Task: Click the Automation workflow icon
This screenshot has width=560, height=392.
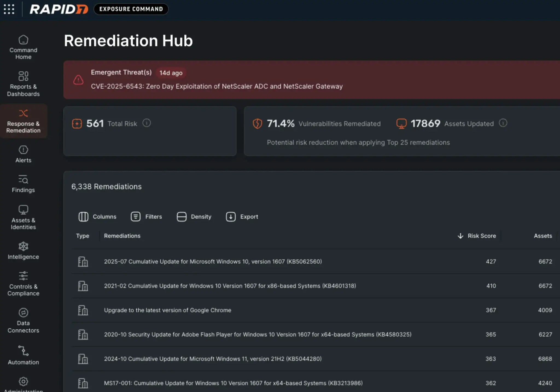Action: (x=23, y=351)
